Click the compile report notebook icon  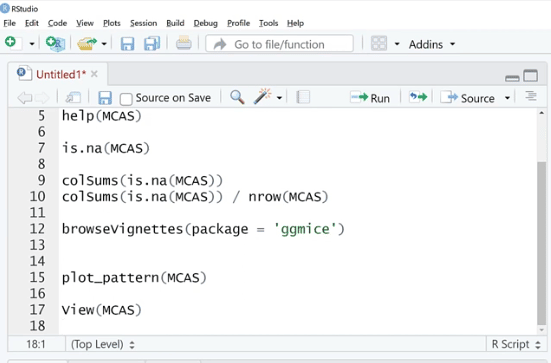click(303, 97)
